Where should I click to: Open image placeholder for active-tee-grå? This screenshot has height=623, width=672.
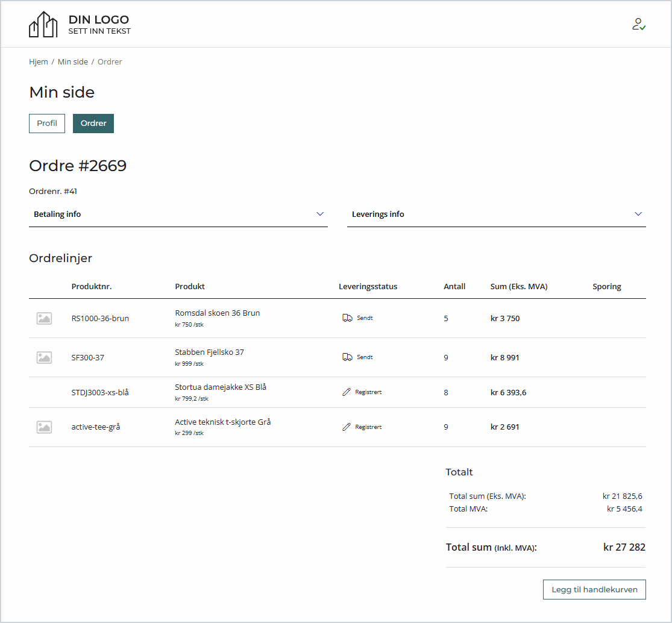coord(44,427)
